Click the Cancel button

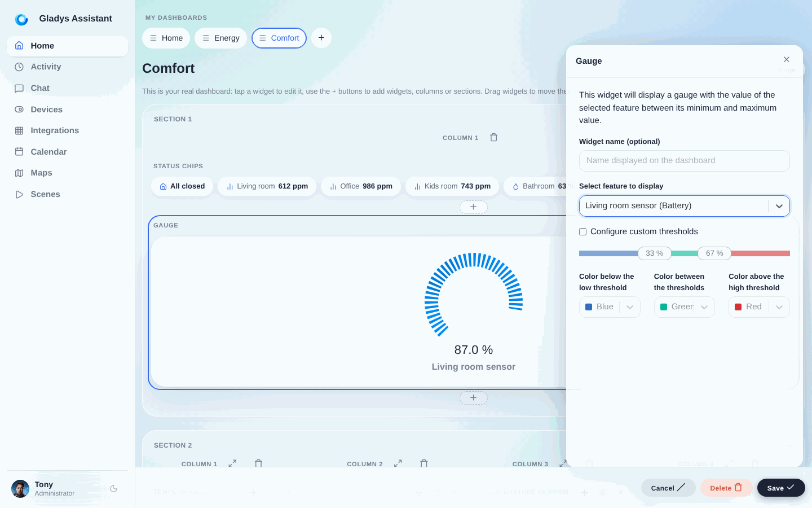coord(668,488)
